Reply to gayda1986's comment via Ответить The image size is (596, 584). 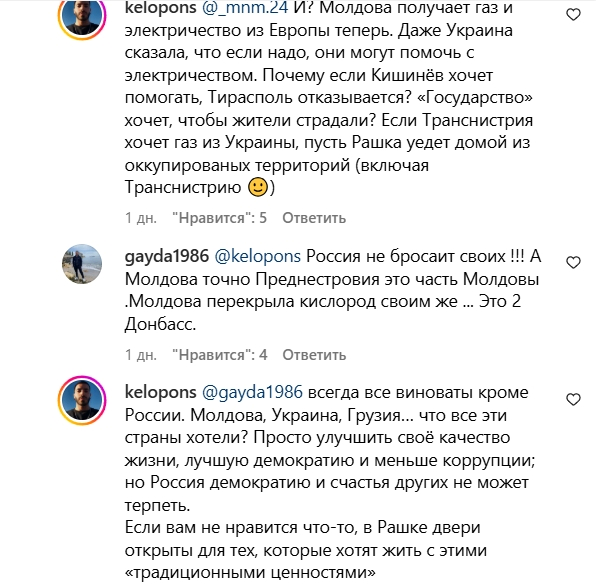(314, 355)
